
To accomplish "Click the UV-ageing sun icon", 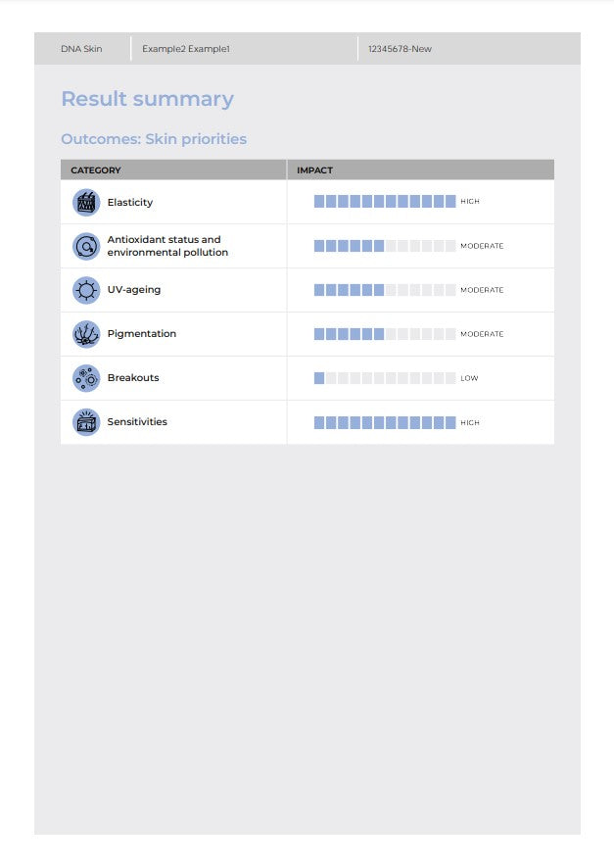I will tap(86, 290).
